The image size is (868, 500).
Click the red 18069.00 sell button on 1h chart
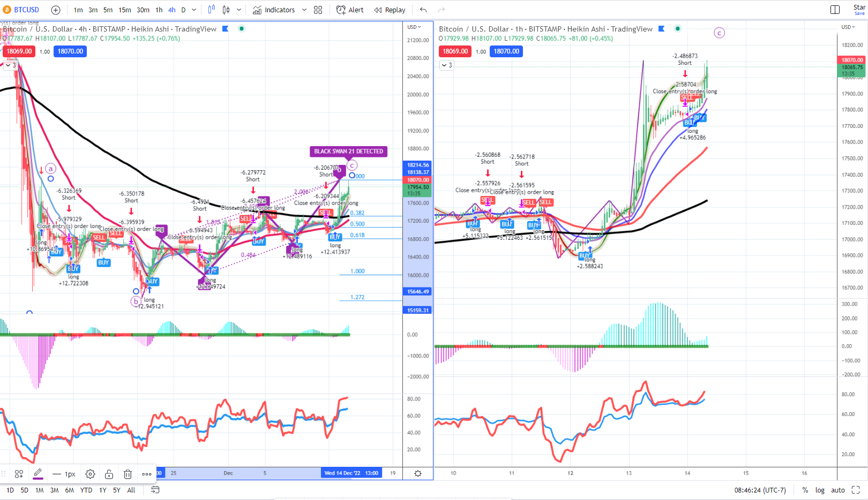(x=455, y=51)
